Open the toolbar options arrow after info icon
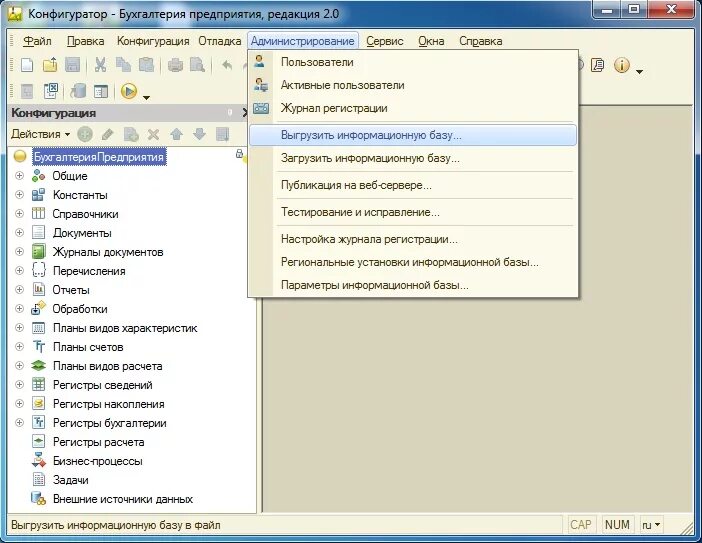Image resolution: width=702 pixels, height=543 pixels. 639,71
